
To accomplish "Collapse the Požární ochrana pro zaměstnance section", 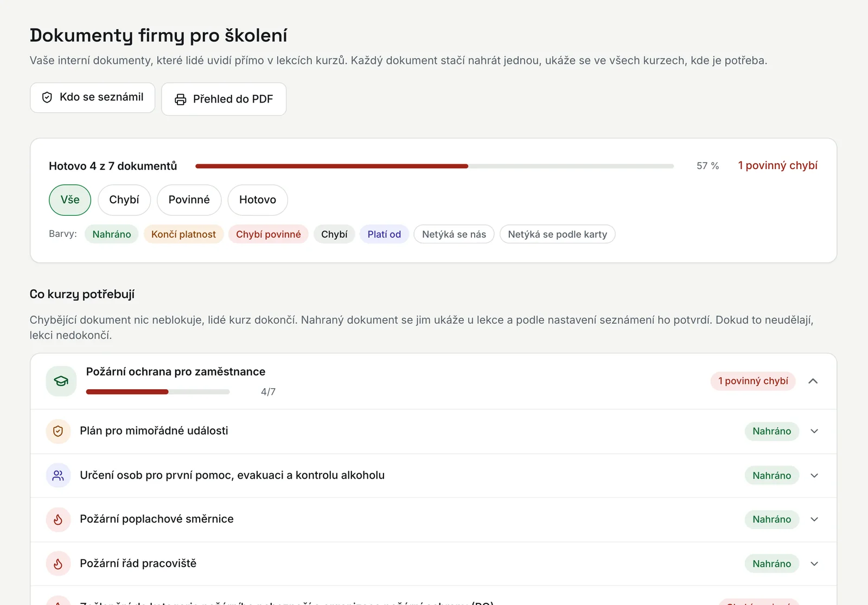I will tap(813, 381).
